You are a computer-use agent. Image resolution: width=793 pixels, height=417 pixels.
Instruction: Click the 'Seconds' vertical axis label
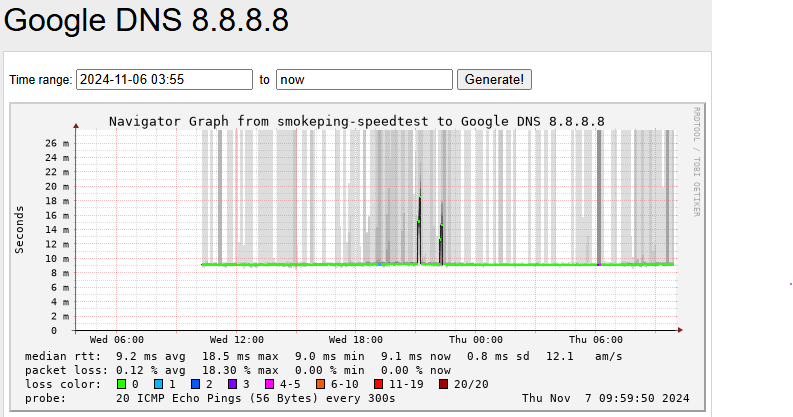pos(19,229)
